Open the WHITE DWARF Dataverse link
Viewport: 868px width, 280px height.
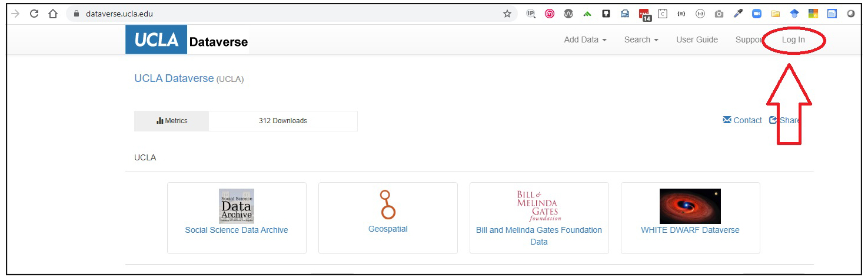(x=690, y=230)
